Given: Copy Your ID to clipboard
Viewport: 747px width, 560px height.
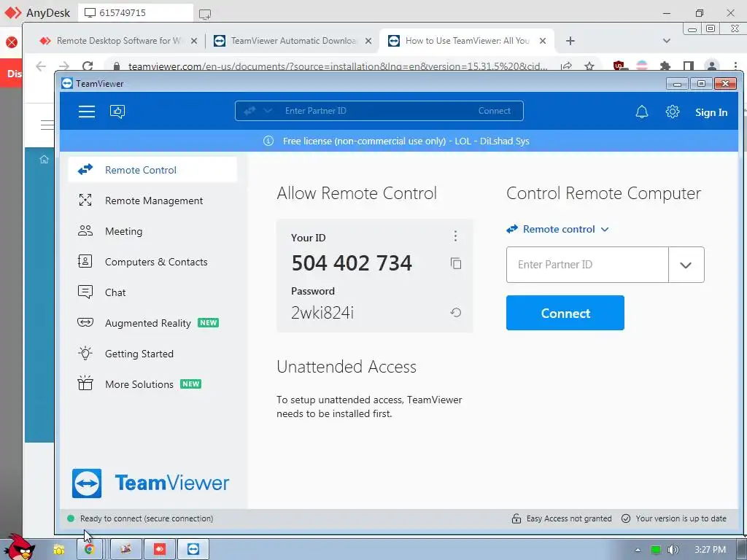Looking at the screenshot, I should coord(456,263).
